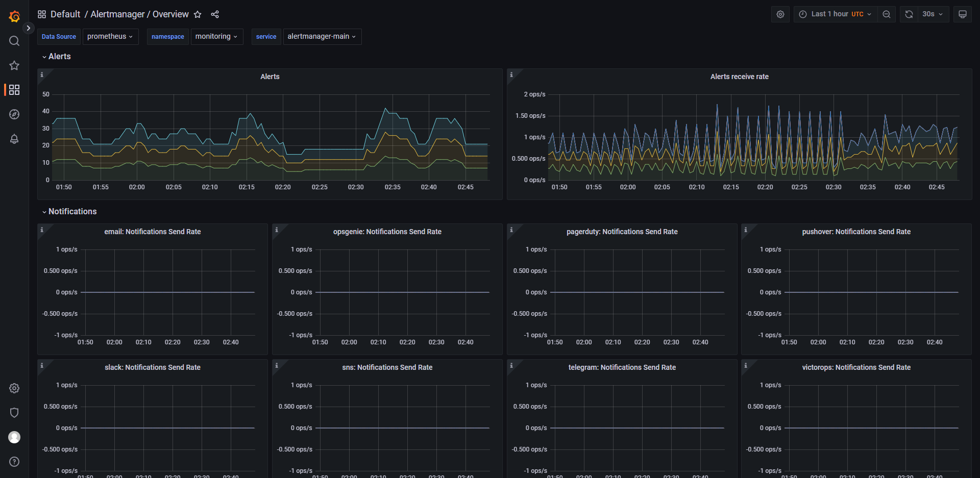
Task: Click the Grafana logo home icon
Action: point(14,16)
